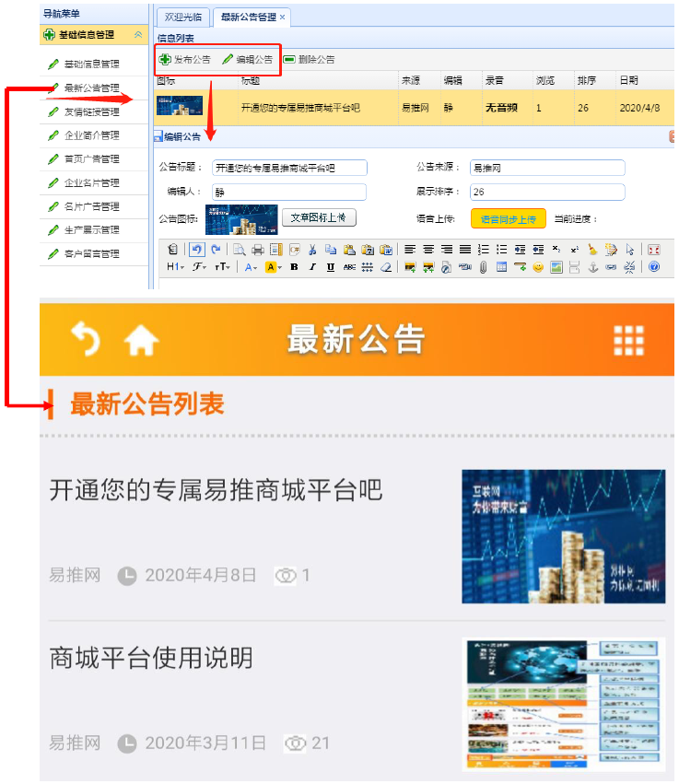Toggle bold text formatting
Screen dimensions: 679x784
(294, 267)
